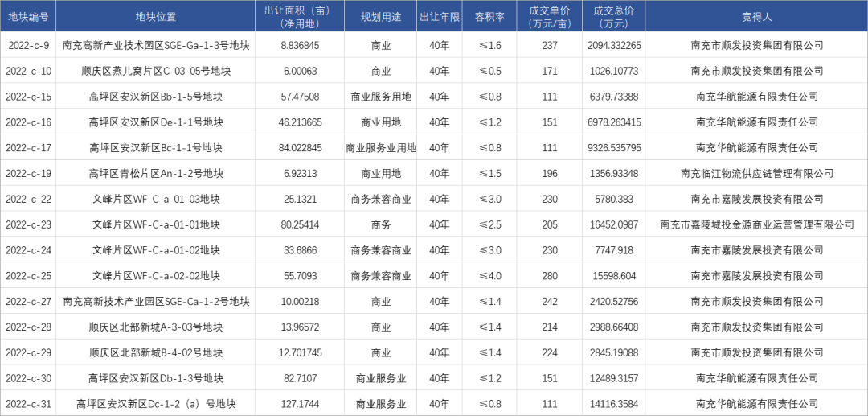
Task: Select the 出让年限 header cell
Action: [x=440, y=17]
